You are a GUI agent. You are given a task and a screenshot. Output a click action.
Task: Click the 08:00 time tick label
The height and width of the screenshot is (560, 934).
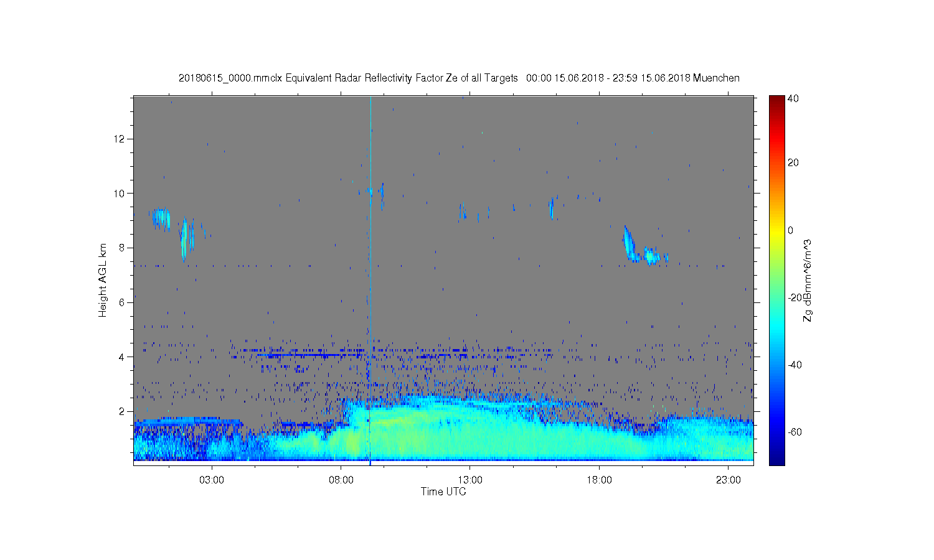[341, 480]
